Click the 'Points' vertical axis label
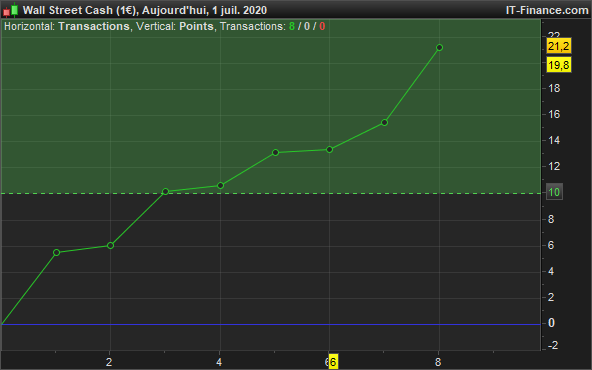The image size is (592, 370). point(196,26)
